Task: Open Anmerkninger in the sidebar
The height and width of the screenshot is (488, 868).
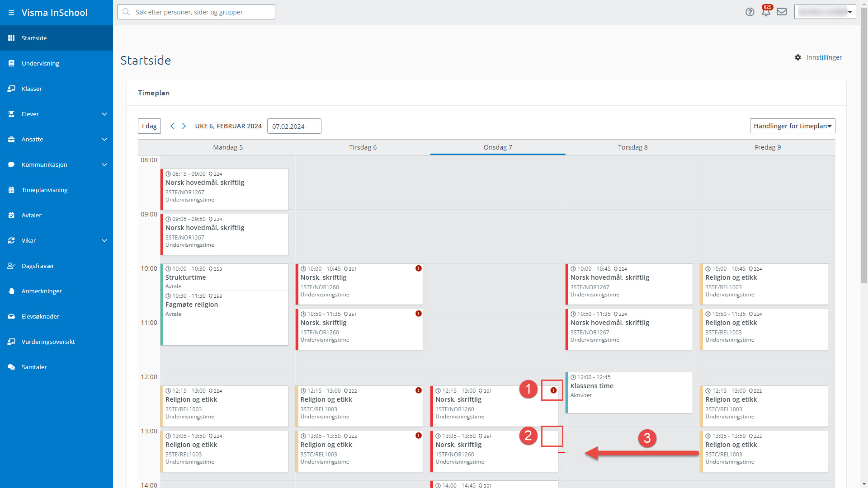Action: coord(57,291)
